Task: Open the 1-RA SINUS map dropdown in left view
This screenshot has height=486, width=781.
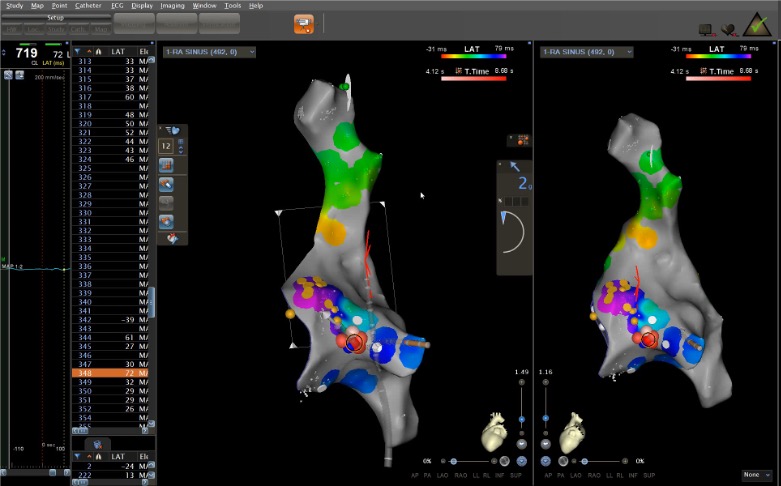Action: click(x=209, y=51)
